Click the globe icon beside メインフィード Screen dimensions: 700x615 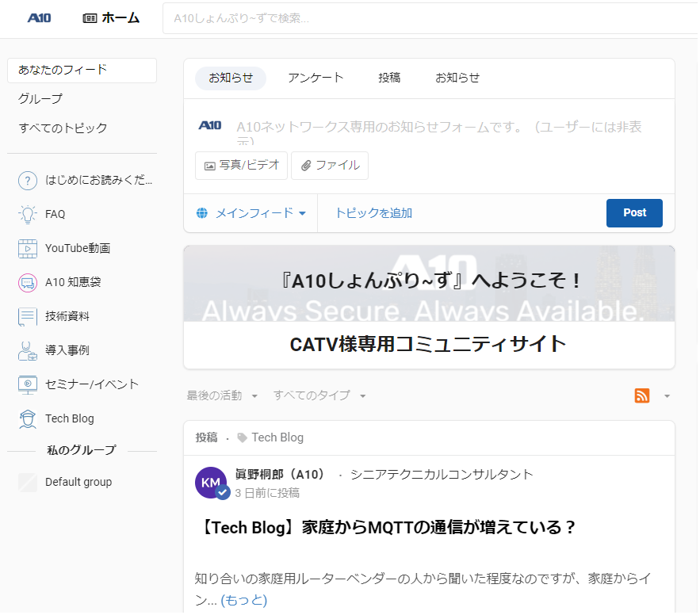pyautogui.click(x=202, y=213)
